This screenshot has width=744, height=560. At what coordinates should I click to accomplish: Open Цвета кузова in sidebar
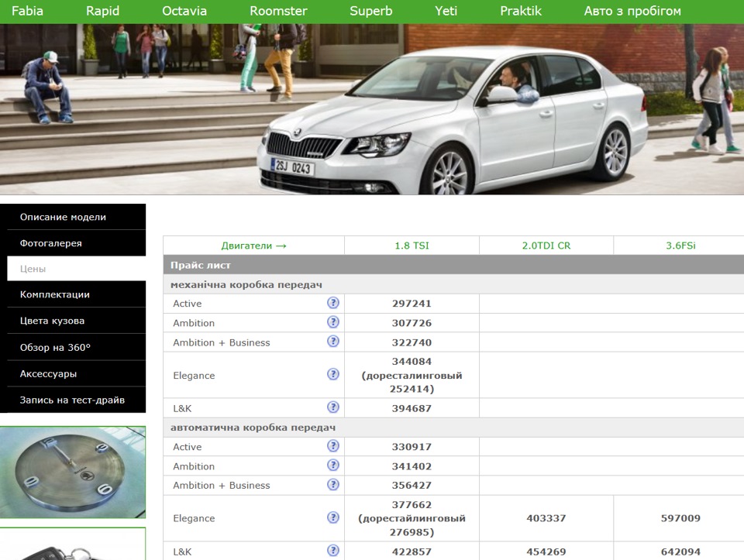[x=77, y=321]
